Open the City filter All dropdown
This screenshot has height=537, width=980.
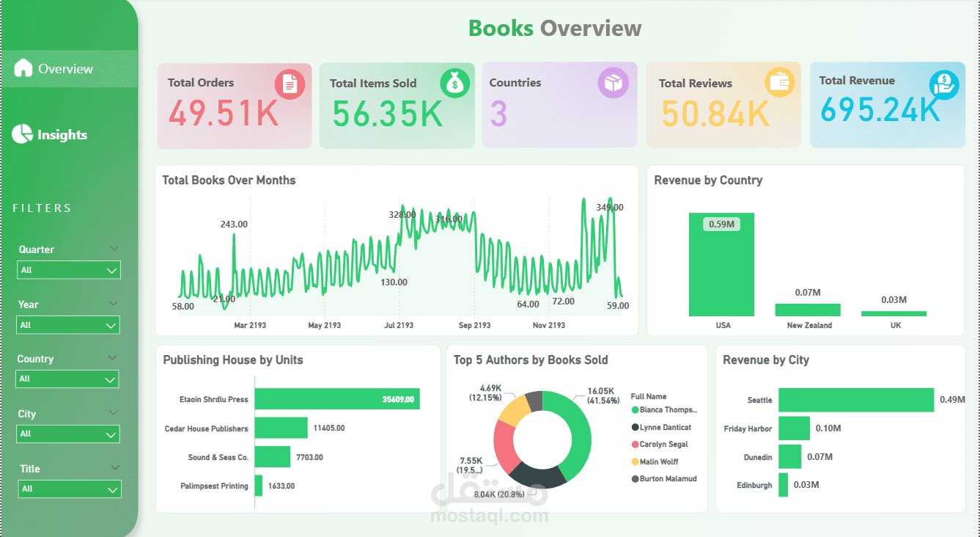[x=67, y=434]
